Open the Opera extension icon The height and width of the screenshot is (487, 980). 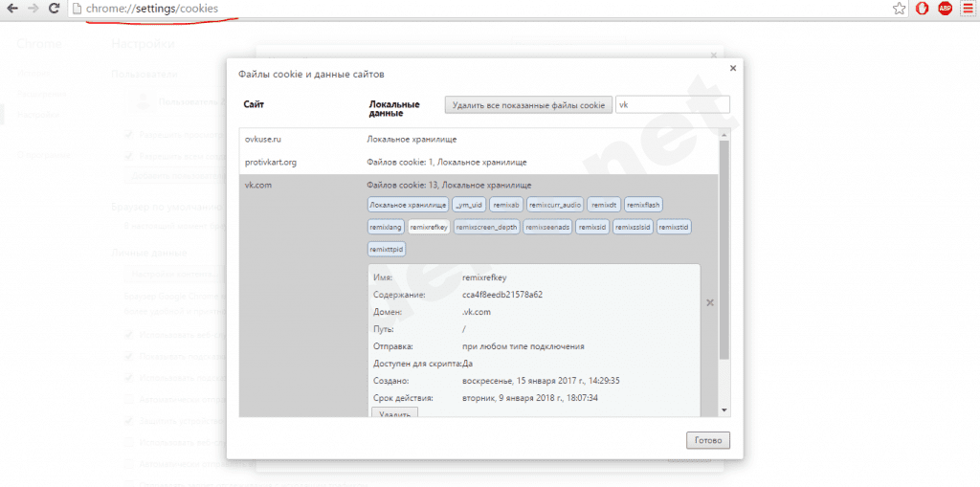(x=922, y=9)
